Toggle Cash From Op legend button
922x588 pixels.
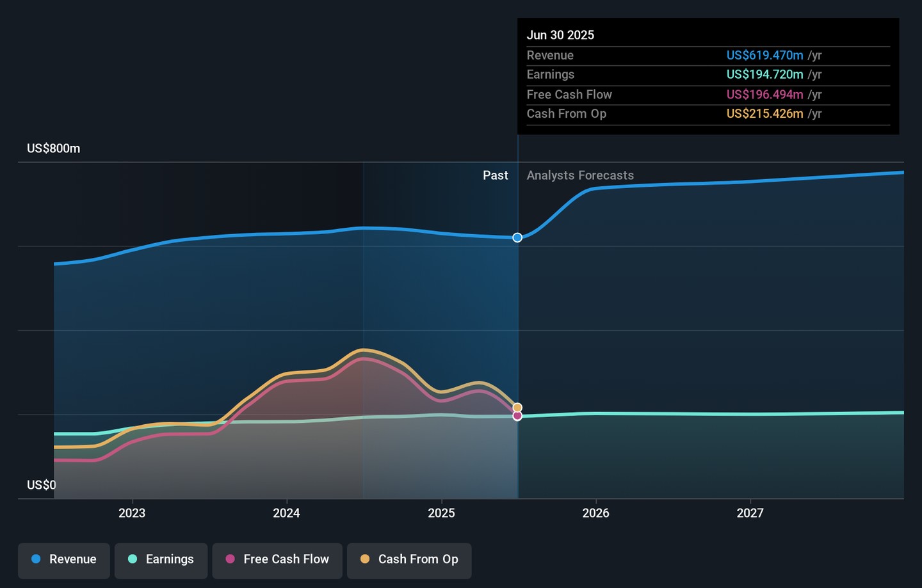(x=409, y=560)
